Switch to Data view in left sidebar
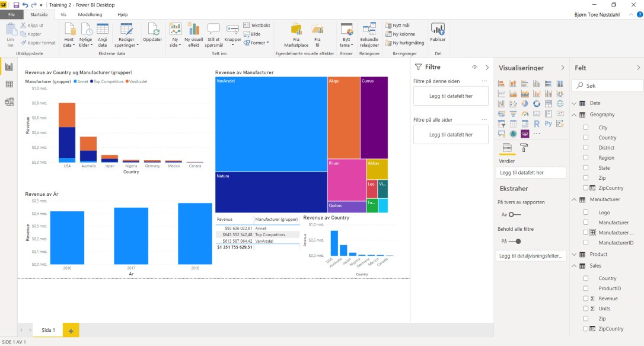 (x=9, y=84)
